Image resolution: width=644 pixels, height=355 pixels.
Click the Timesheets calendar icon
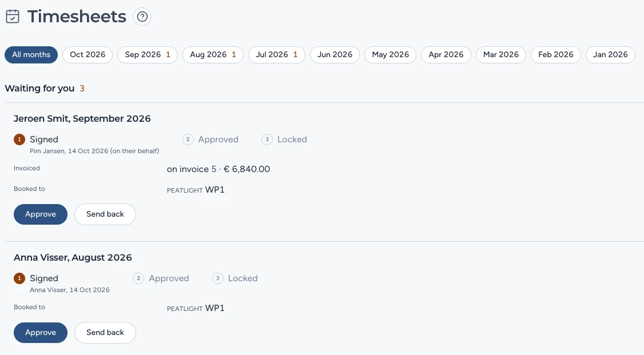(13, 17)
